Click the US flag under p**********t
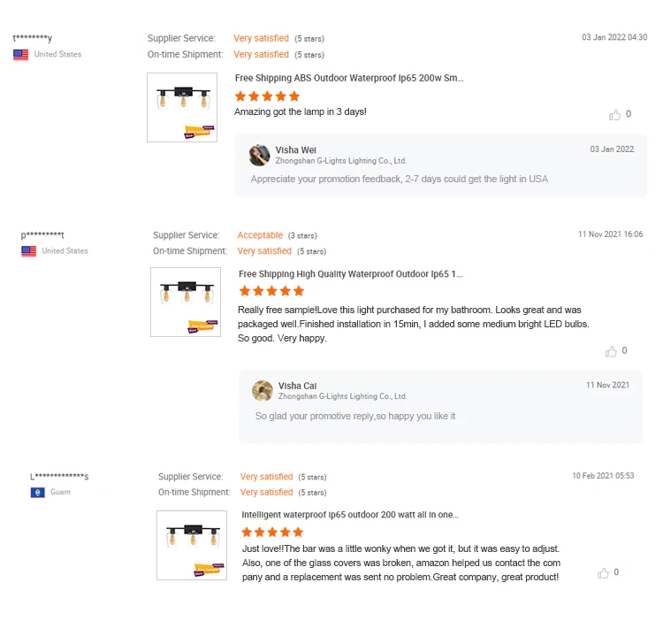The height and width of the screenshot is (644, 663). [29, 251]
